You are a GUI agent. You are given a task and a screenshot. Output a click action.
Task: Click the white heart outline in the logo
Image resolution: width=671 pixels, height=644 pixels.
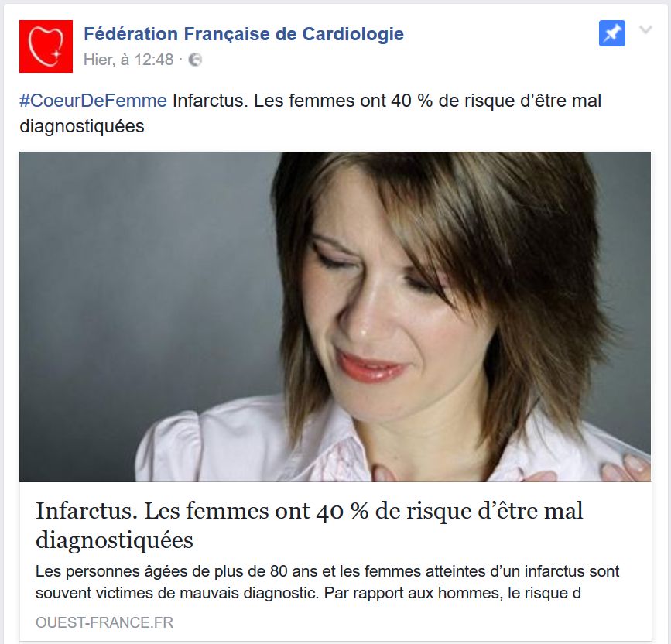(x=46, y=46)
